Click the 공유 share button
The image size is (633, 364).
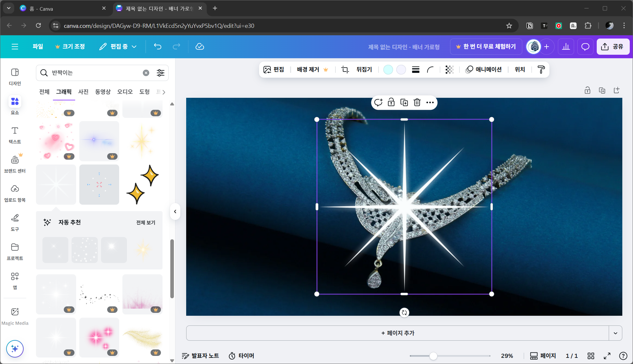coord(613,47)
